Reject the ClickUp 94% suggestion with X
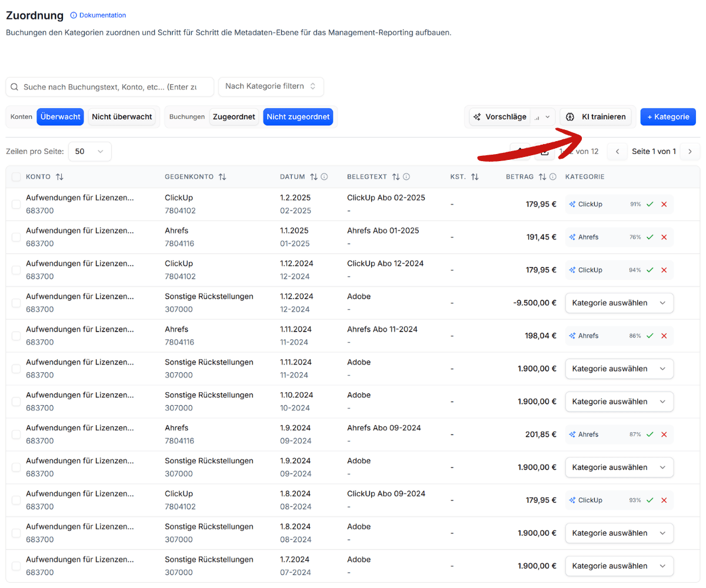 point(664,270)
